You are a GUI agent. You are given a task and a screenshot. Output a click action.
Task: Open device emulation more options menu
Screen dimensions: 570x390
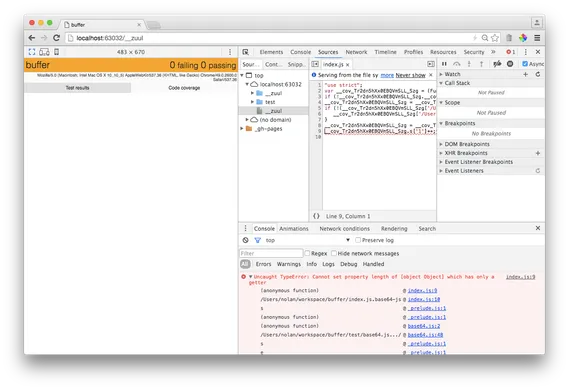(x=230, y=52)
